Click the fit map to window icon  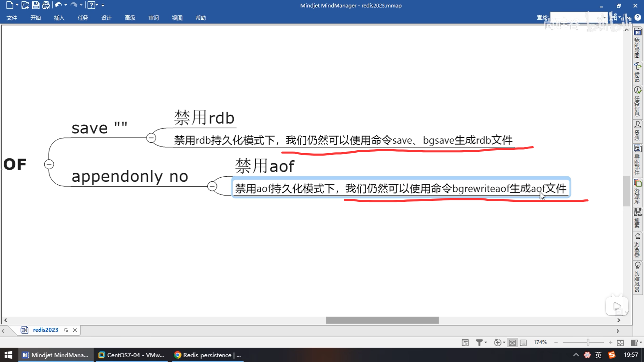(620, 342)
